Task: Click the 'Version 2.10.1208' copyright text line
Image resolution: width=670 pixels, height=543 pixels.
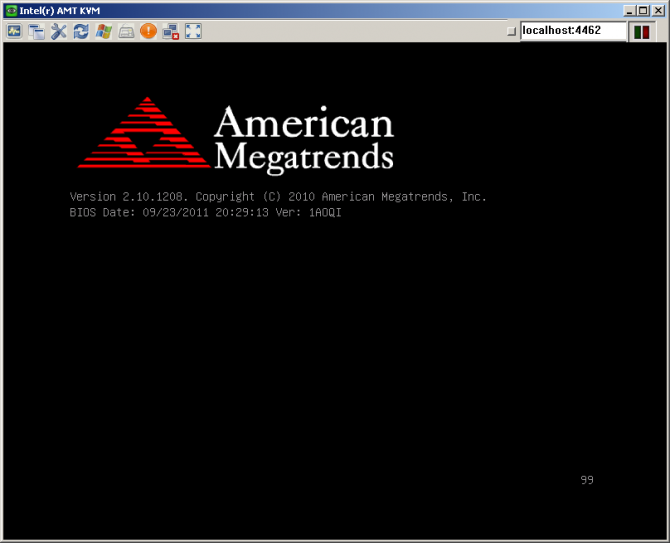Action: 278,197
